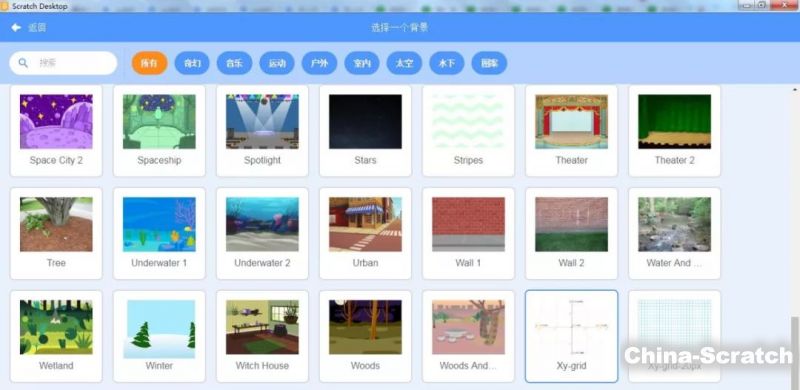Activate the orange 所有 category filter
This screenshot has height=390, width=800.
point(149,63)
